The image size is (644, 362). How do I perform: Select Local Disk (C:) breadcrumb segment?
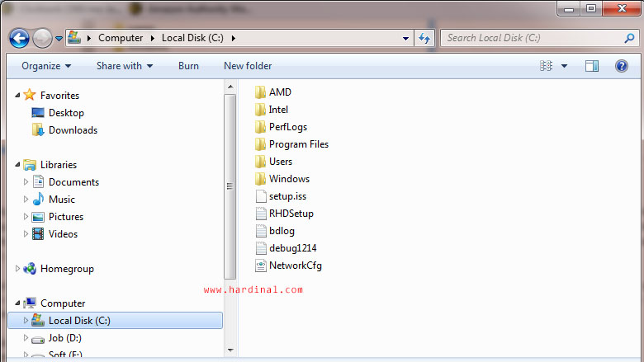tap(192, 38)
